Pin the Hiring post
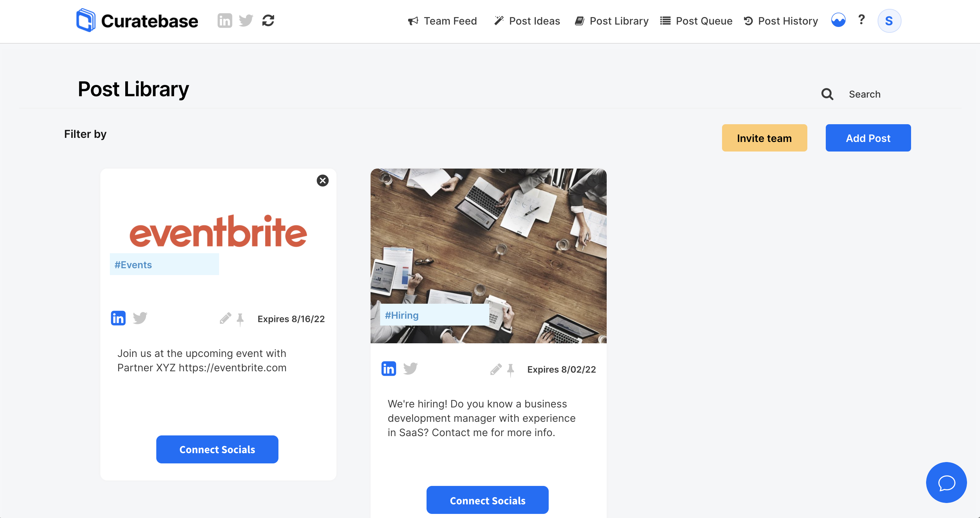Screen dimensions: 980x518 [510, 370]
